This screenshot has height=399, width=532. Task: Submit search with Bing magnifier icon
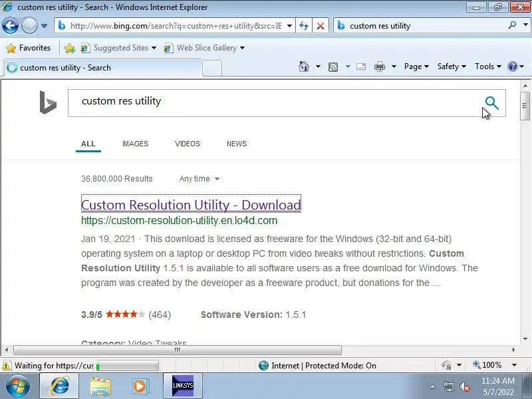[491, 103]
